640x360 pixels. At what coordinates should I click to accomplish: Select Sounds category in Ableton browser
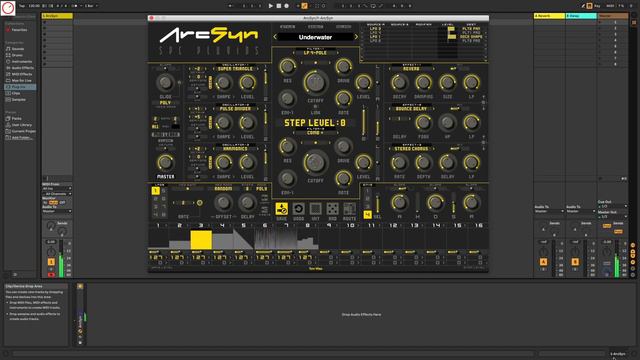18,49
